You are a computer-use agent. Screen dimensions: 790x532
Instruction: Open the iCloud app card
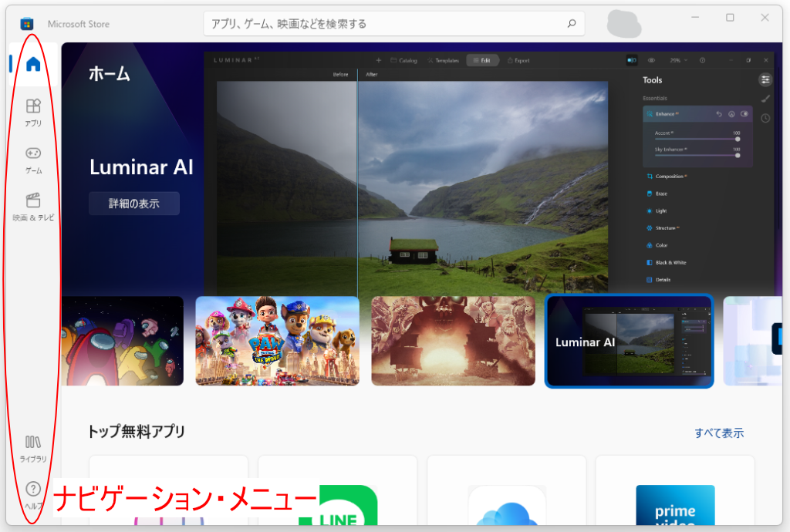506,490
